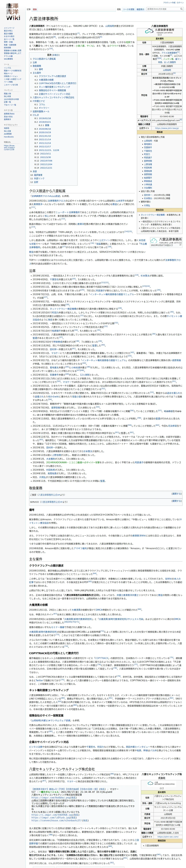Open 長谷川亮太 category link in sidebar
This screenshot has width=186, height=868.
pos(8,116)
